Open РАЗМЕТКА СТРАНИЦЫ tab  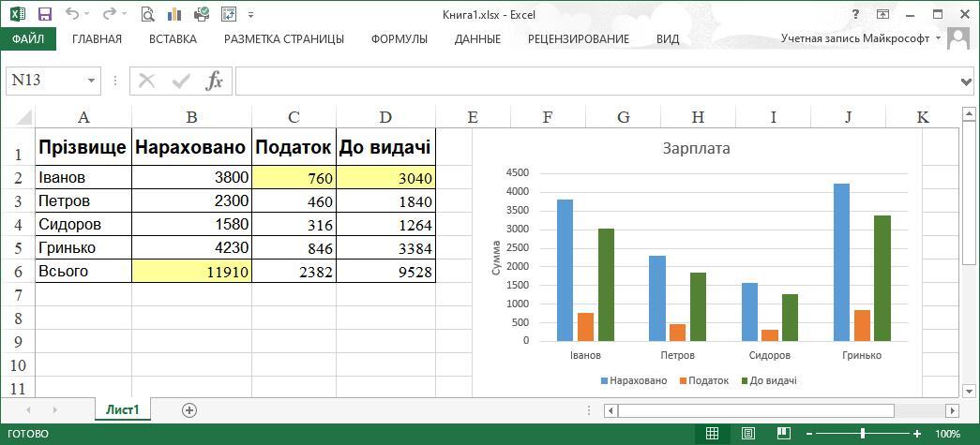[x=284, y=38]
